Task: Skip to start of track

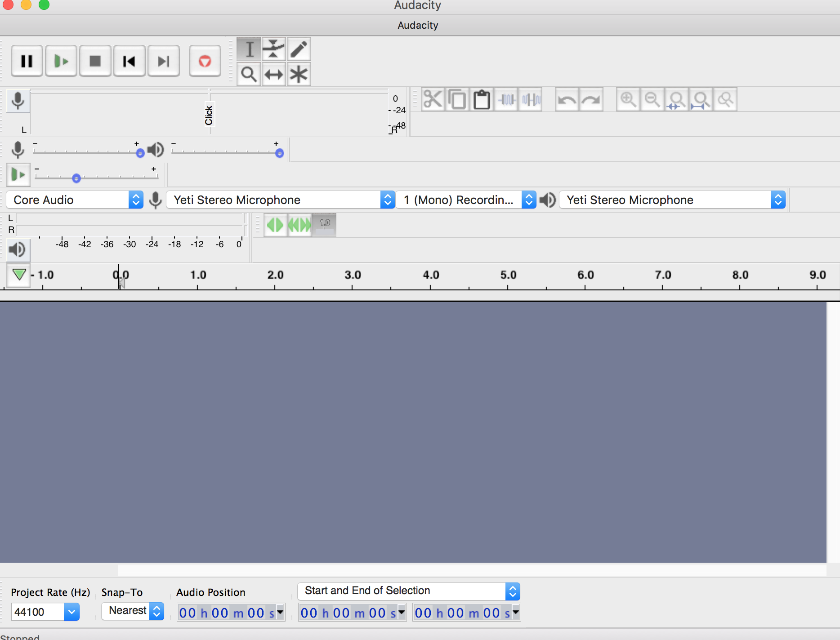Action: point(130,61)
